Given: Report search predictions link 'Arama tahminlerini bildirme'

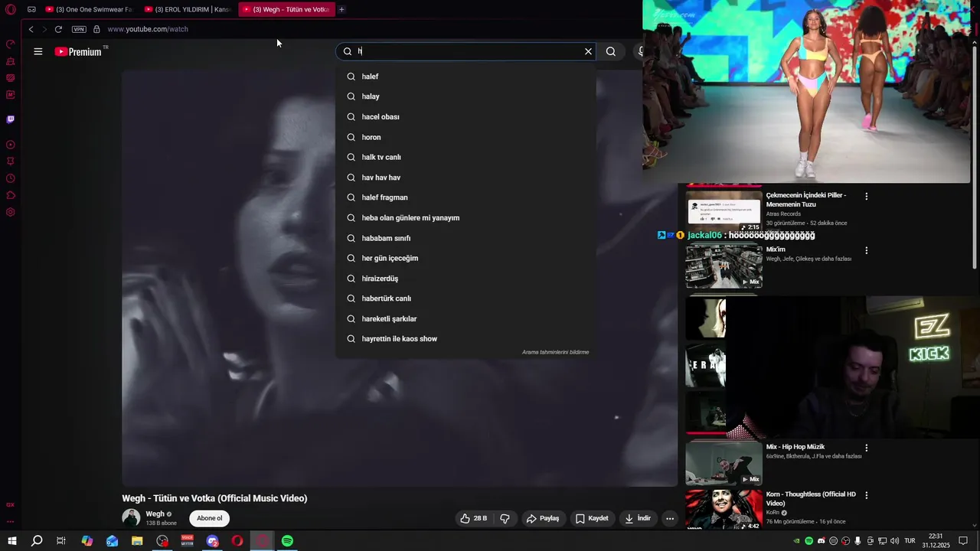Looking at the screenshot, I should (x=555, y=352).
